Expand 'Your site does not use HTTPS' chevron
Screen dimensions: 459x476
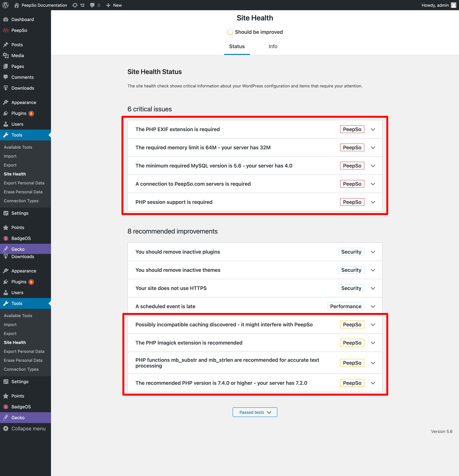pos(373,288)
